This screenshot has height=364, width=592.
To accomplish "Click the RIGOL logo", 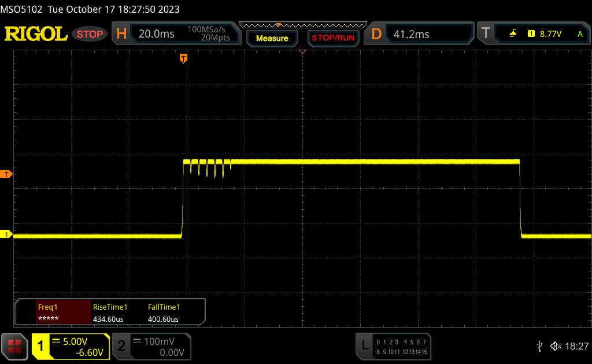I will (36, 34).
